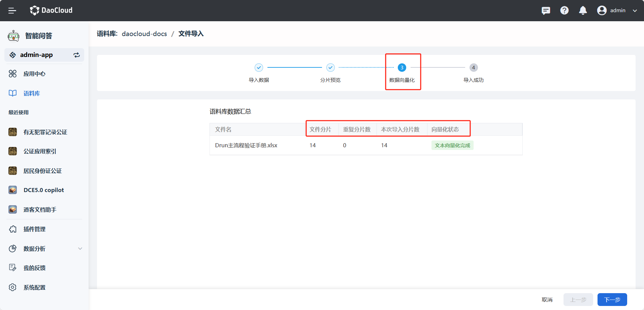Click the 下一步 button

[x=612, y=300]
